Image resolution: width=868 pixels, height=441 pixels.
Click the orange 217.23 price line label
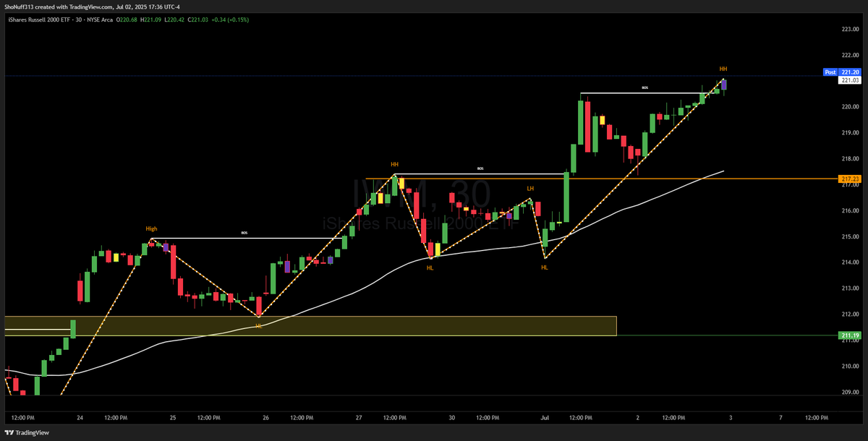click(x=850, y=179)
